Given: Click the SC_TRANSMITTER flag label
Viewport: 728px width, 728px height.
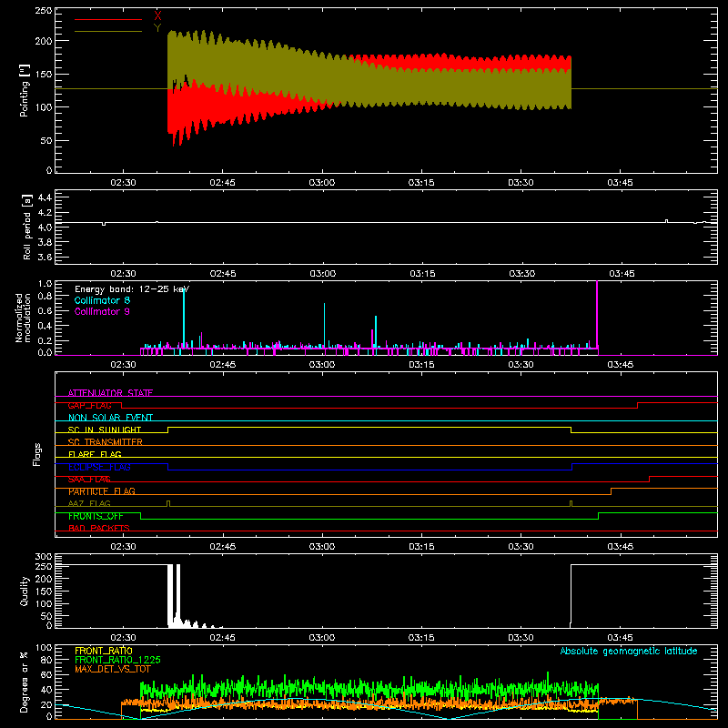Looking at the screenshot, I should tap(106, 442).
